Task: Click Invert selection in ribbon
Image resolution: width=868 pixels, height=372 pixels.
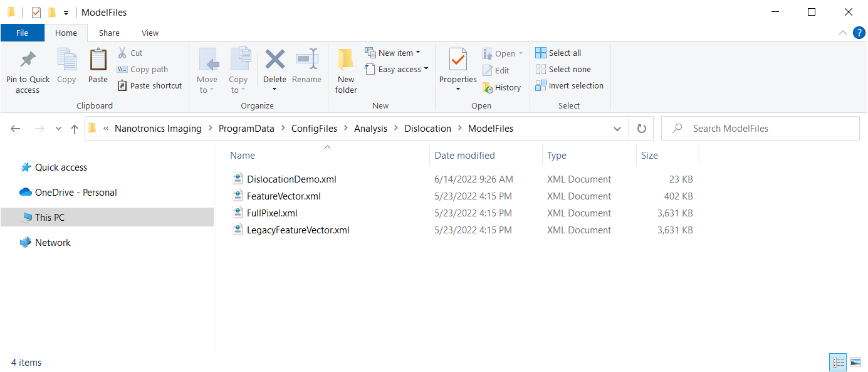Action: pyautogui.click(x=570, y=86)
